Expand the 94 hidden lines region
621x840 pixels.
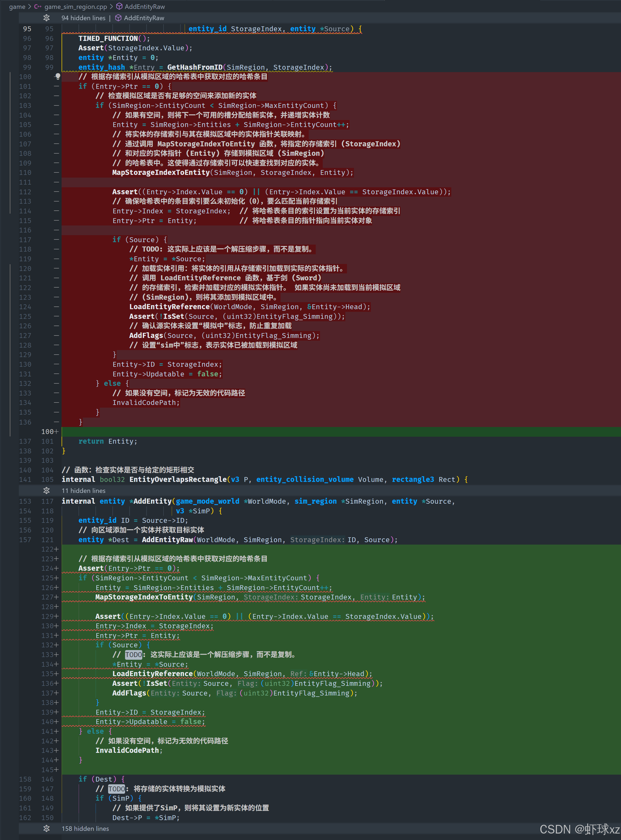[83, 18]
